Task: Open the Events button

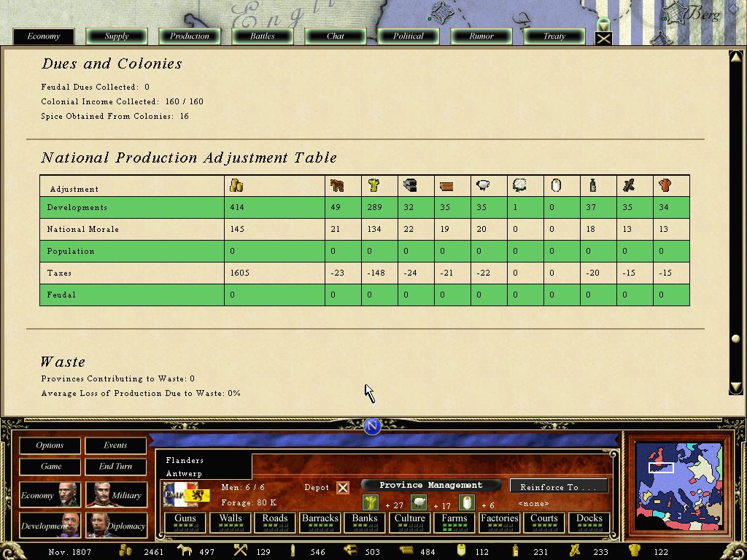Action: coord(115,446)
